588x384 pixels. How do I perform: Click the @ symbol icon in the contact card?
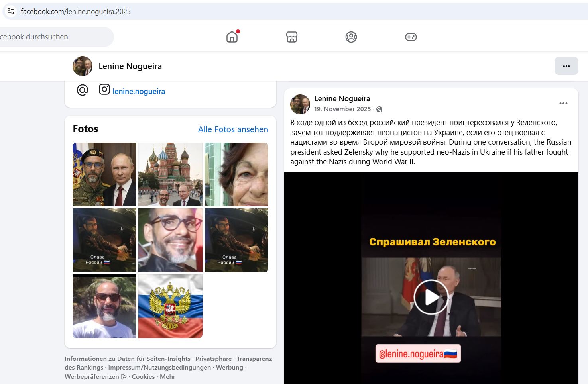[x=83, y=90]
